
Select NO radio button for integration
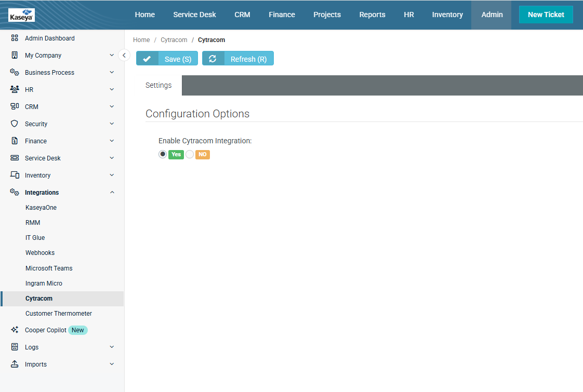[190, 154]
